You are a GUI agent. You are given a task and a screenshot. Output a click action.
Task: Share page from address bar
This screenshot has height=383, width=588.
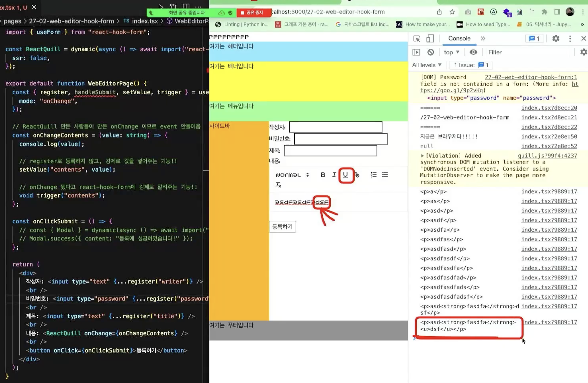pyautogui.click(x=439, y=12)
